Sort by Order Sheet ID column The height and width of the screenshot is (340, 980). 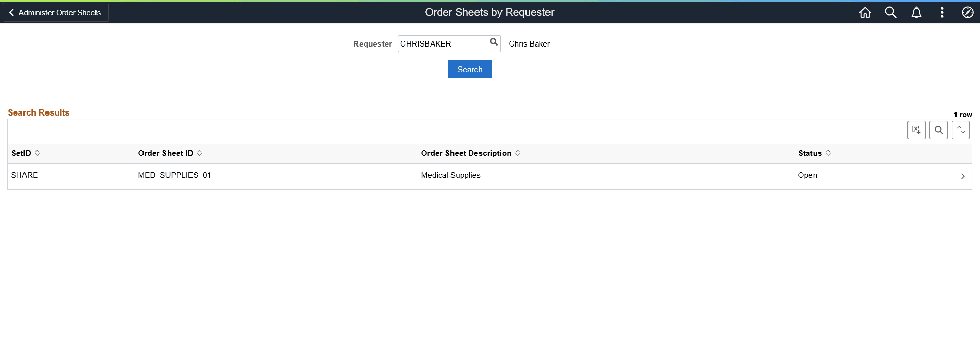[x=170, y=153]
